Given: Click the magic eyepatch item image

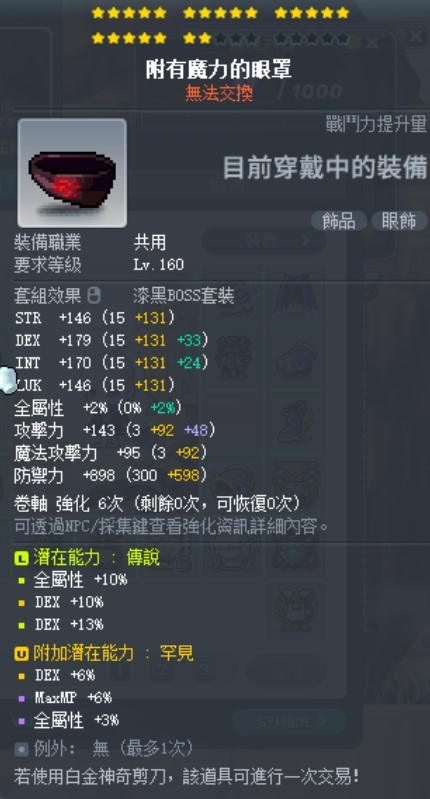Looking at the screenshot, I should (72, 173).
